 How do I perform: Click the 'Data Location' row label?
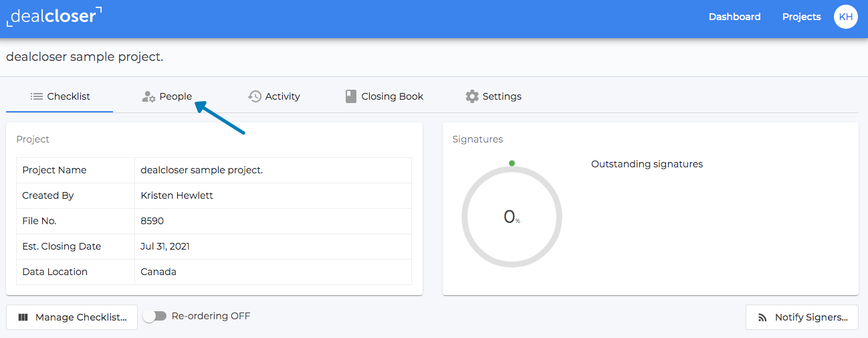coord(55,272)
